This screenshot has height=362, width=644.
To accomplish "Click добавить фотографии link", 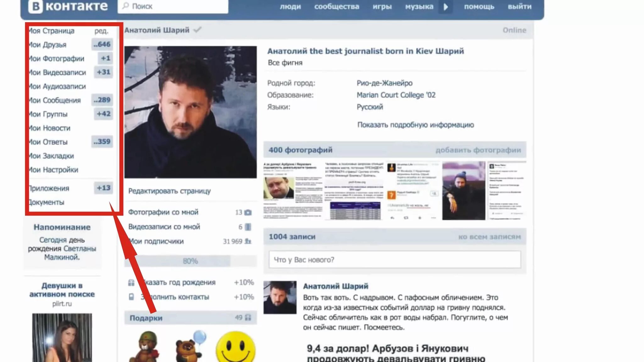I will click(x=478, y=150).
